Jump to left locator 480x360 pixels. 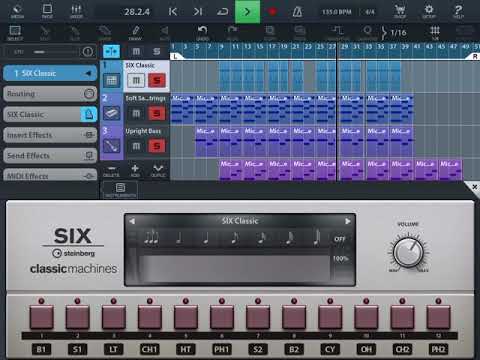(x=173, y=12)
